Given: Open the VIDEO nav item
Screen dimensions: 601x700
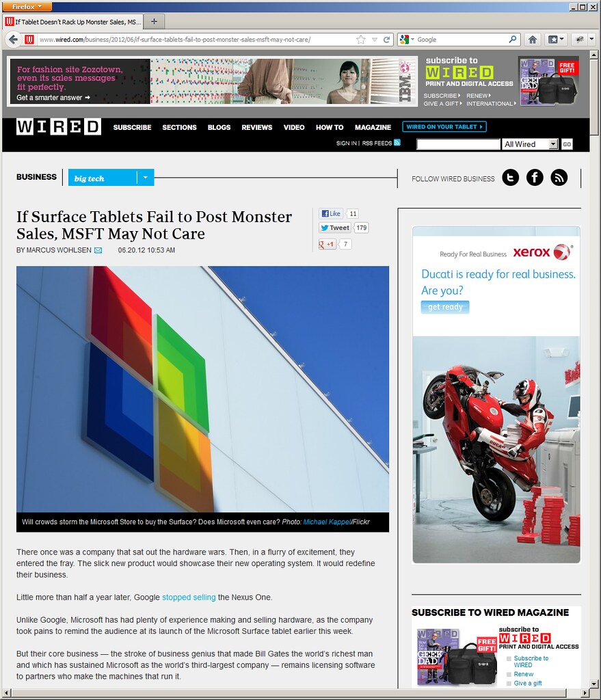Looking at the screenshot, I should [x=294, y=127].
